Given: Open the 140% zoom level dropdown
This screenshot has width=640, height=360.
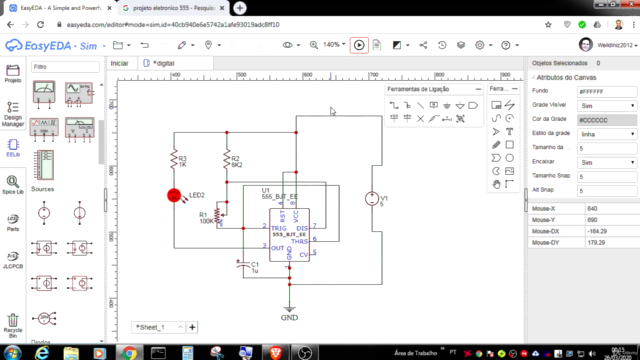Looking at the screenshot, I should (334, 44).
